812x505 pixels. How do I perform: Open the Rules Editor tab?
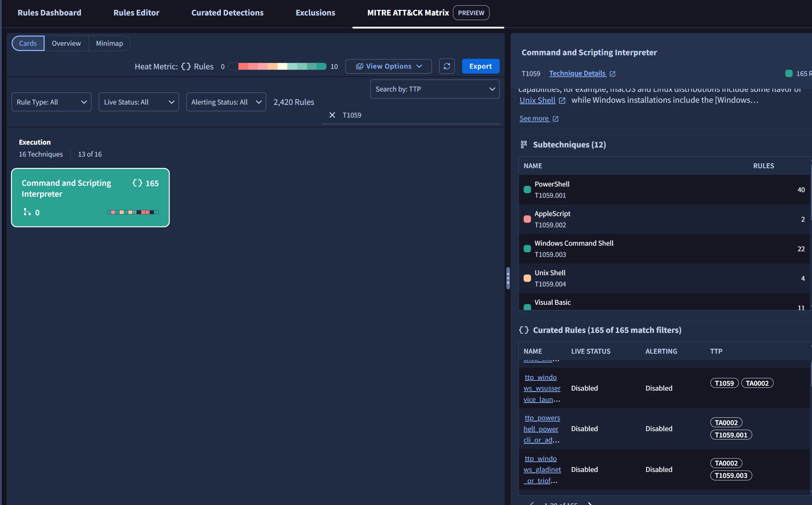coord(136,13)
